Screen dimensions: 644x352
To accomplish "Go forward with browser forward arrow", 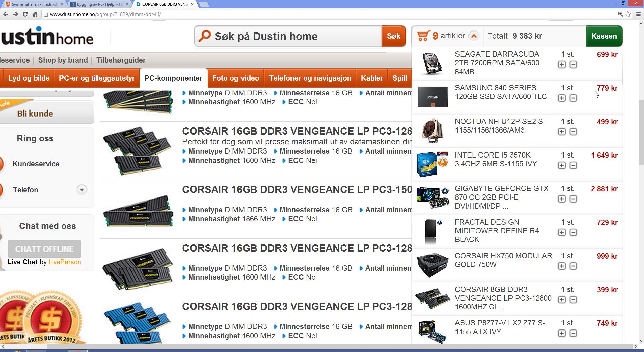I will coord(15,14).
